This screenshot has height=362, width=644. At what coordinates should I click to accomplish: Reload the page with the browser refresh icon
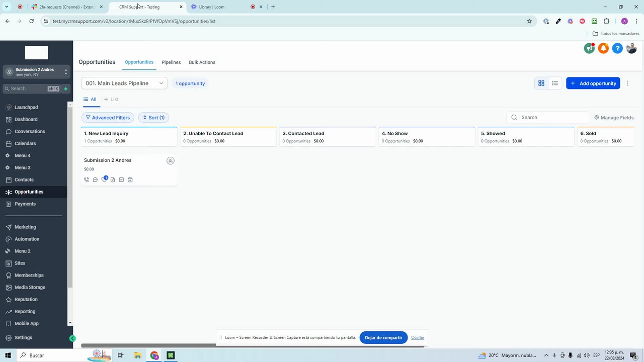tap(32, 21)
